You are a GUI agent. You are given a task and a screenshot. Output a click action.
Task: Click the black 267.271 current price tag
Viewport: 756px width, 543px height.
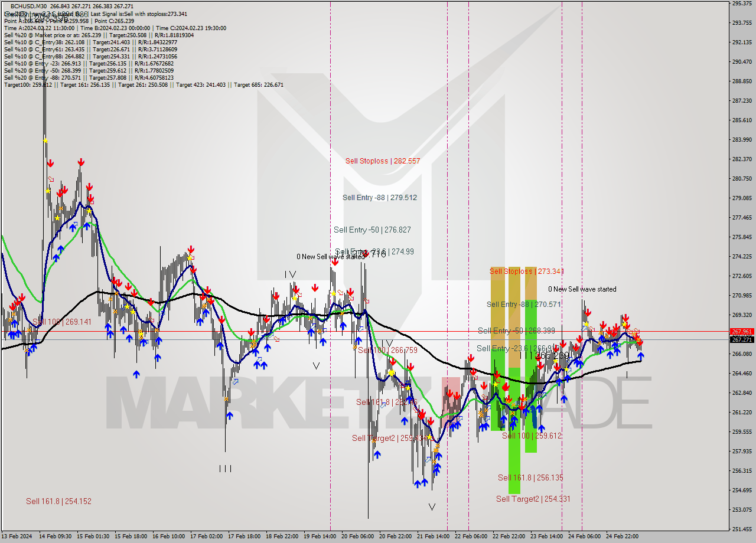click(742, 339)
